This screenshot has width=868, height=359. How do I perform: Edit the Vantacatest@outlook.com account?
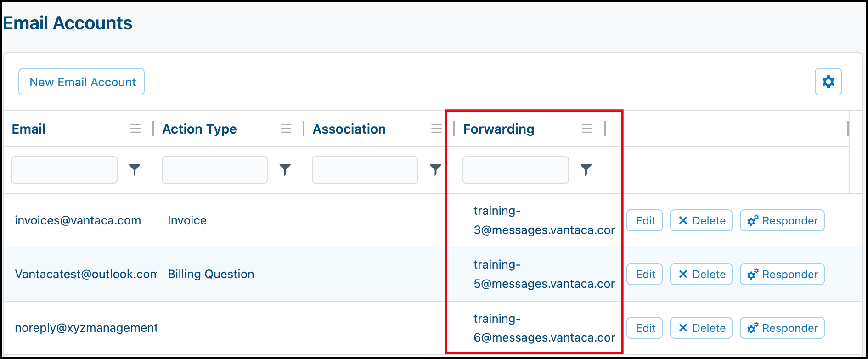click(x=645, y=274)
